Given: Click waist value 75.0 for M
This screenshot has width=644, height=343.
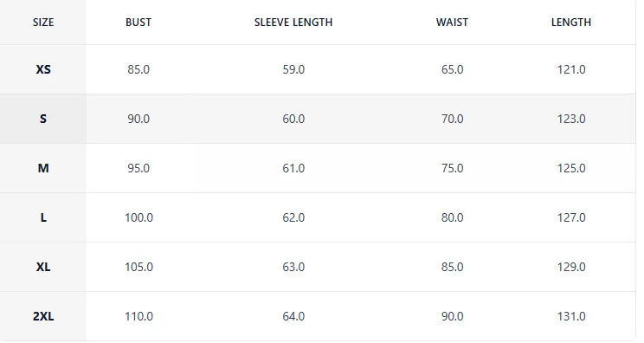Looking at the screenshot, I should point(452,168).
